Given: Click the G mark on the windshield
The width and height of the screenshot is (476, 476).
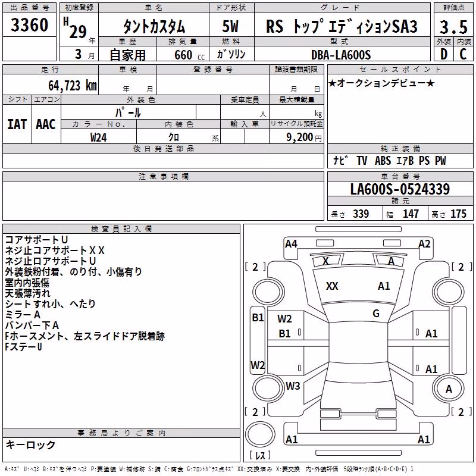Looking at the screenshot, I should pos(376,314).
